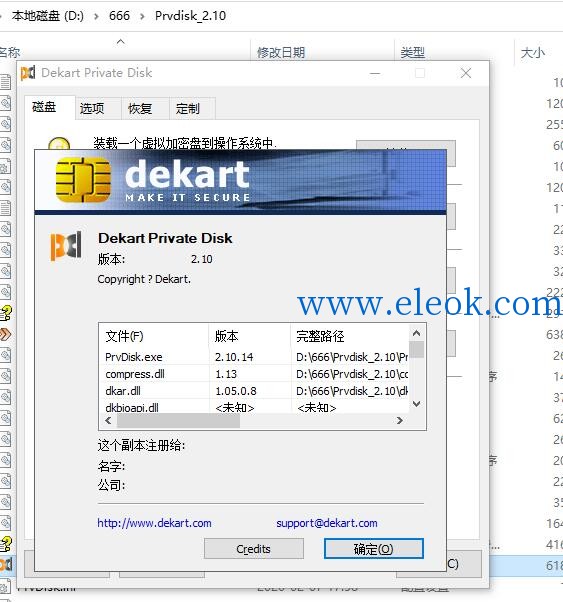Confirm with the 确定(O) button
This screenshot has height=602, width=563.
(x=373, y=549)
